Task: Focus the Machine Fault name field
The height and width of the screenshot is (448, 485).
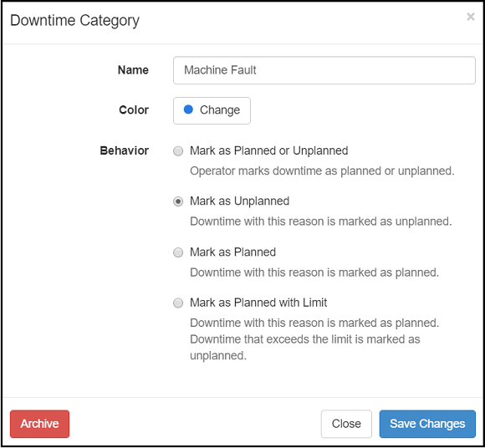Action: pyautogui.click(x=324, y=70)
